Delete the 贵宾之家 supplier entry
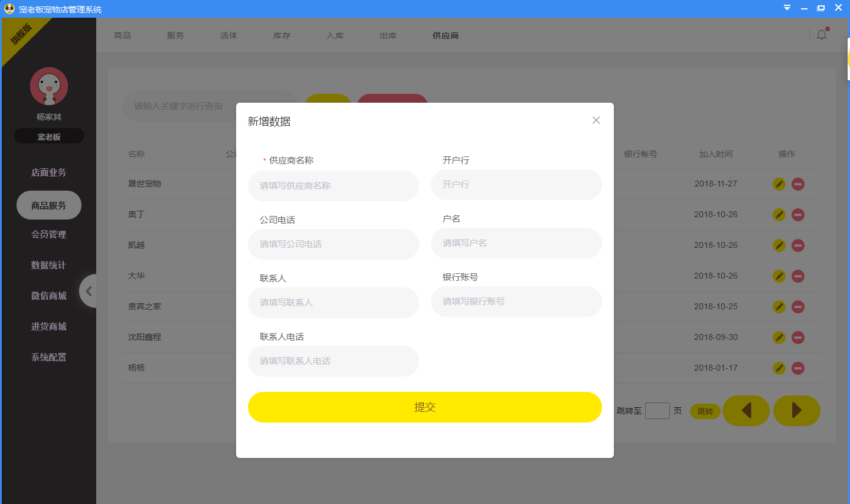The image size is (850, 504). [x=797, y=306]
